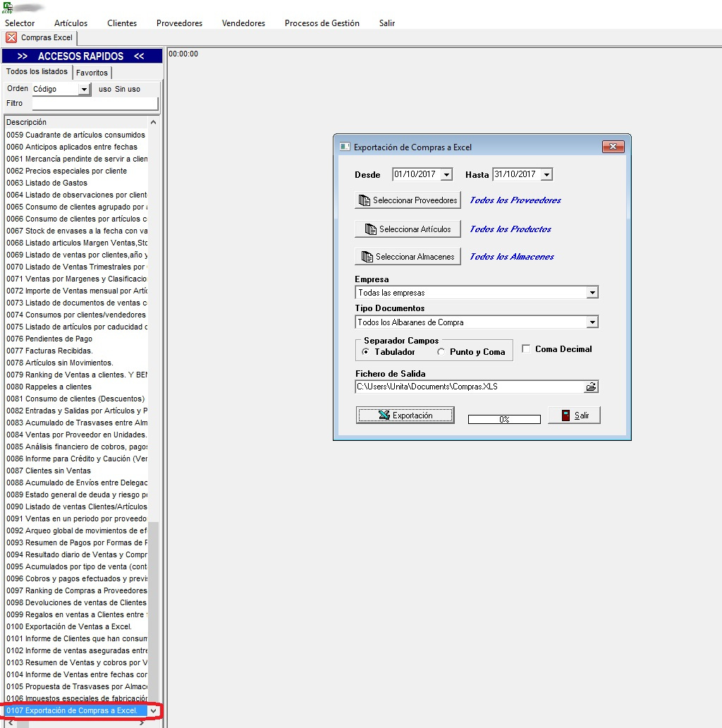
Task: Open the Proveedores menu
Action: (179, 23)
